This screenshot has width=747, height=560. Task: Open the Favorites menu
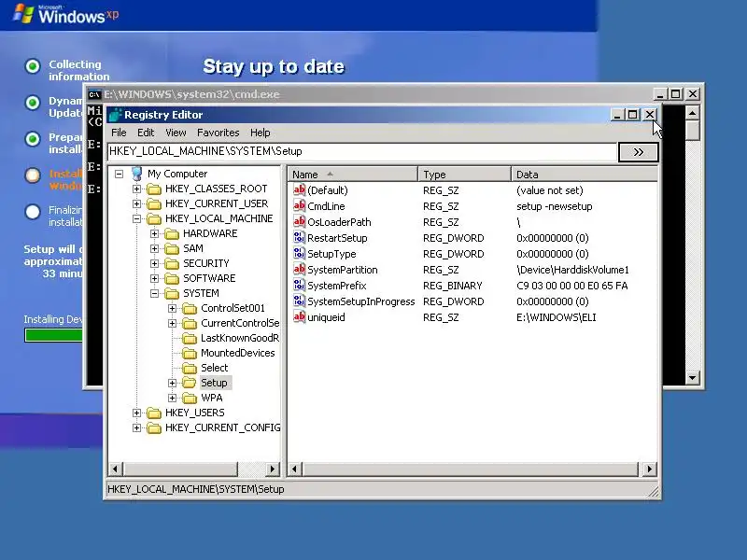[x=218, y=133]
